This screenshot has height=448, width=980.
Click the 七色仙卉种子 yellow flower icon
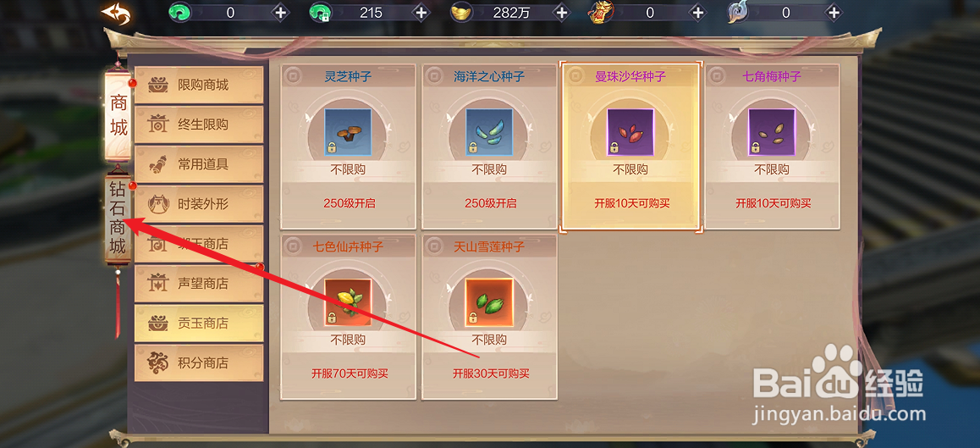coord(348,302)
